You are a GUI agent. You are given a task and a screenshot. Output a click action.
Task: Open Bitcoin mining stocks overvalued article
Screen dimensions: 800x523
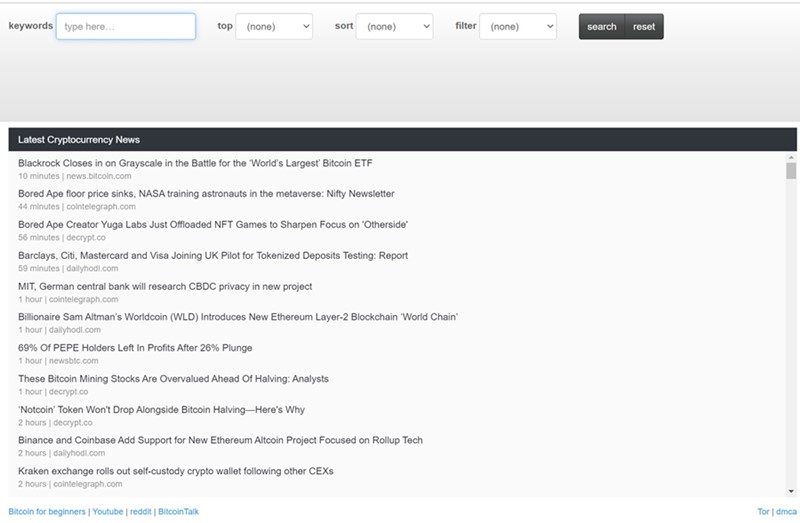(x=173, y=379)
